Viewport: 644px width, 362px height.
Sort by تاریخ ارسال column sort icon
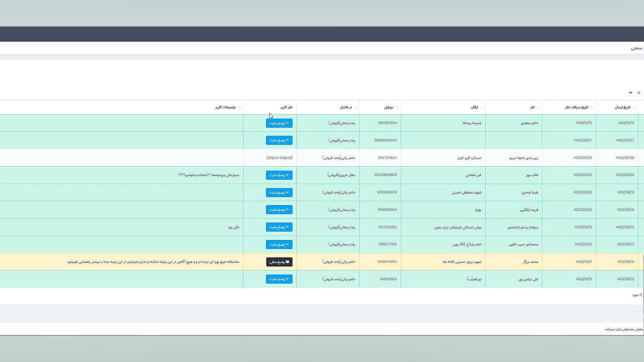tap(634, 108)
